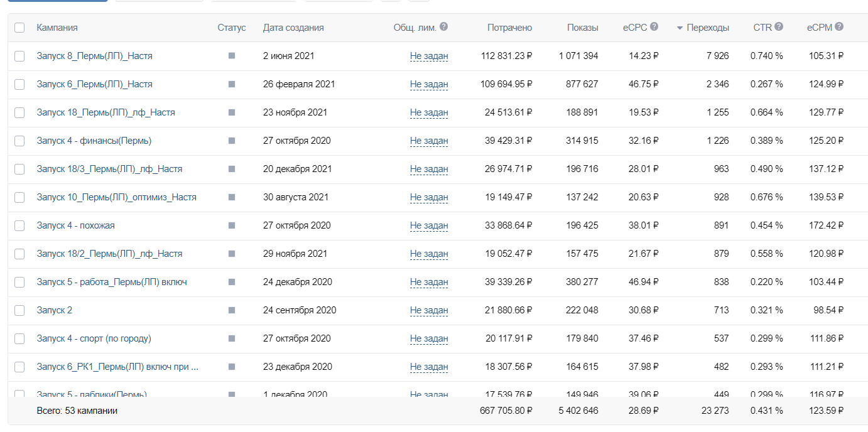Check the box for Запуск 6_Пермь(ЛП)_Настя
The height and width of the screenshot is (432, 868).
click(x=19, y=84)
